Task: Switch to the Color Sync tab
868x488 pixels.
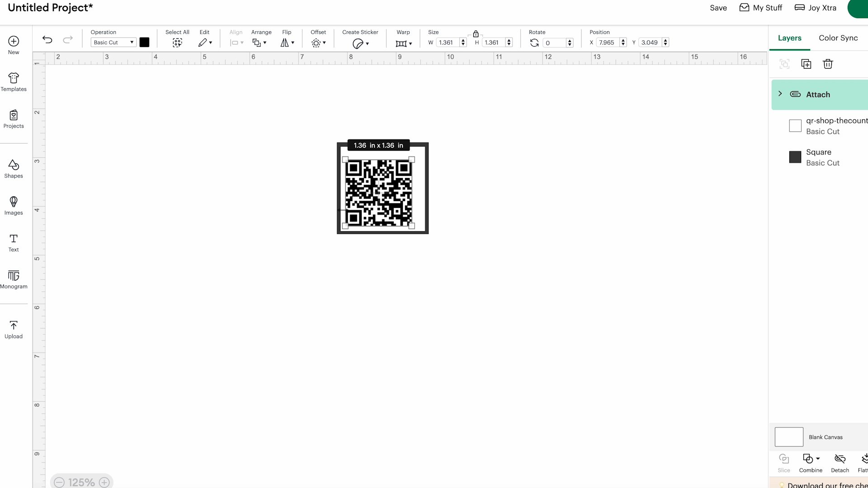Action: click(838, 38)
